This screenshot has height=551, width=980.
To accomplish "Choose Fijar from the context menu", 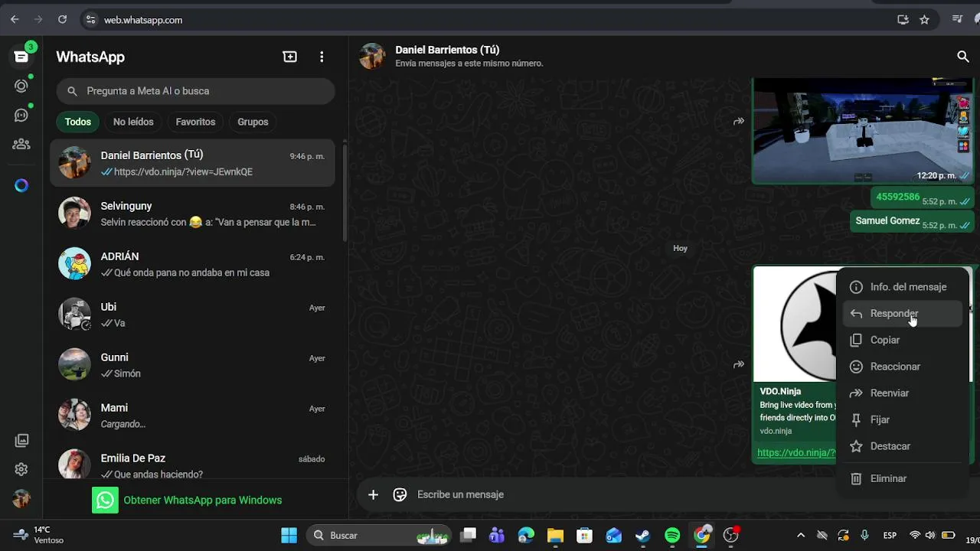I will 903,419.
